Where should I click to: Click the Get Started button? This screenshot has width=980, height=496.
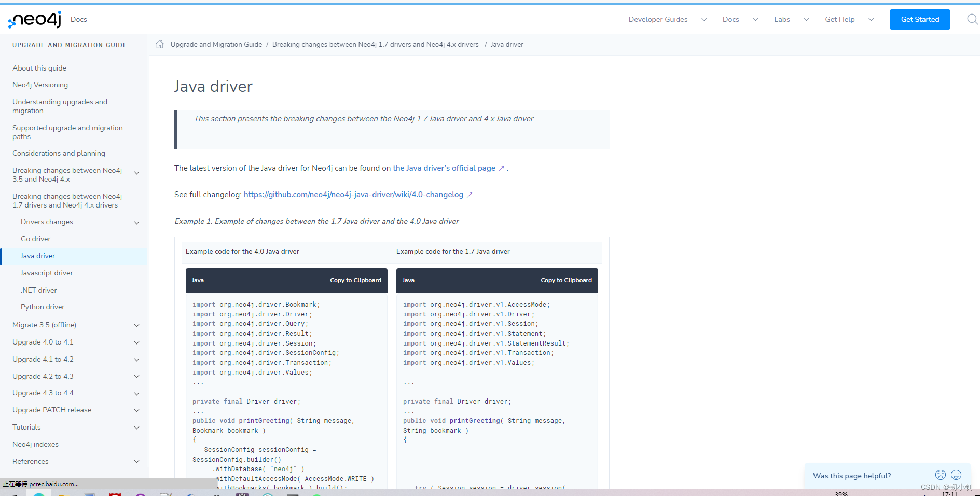click(920, 19)
